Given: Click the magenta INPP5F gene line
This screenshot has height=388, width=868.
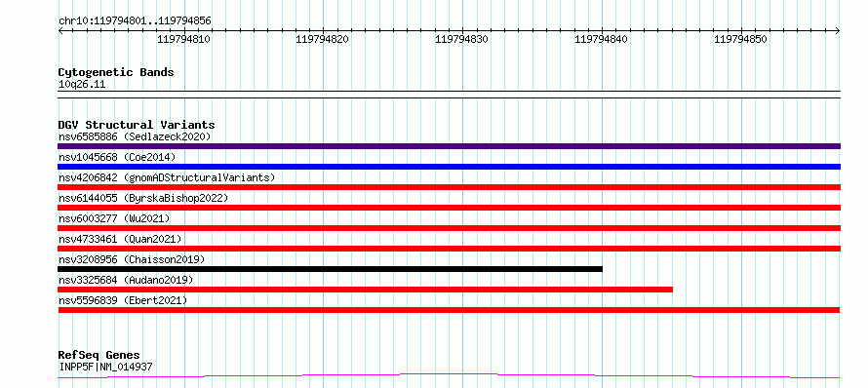Looking at the screenshot, I should click(449, 376).
